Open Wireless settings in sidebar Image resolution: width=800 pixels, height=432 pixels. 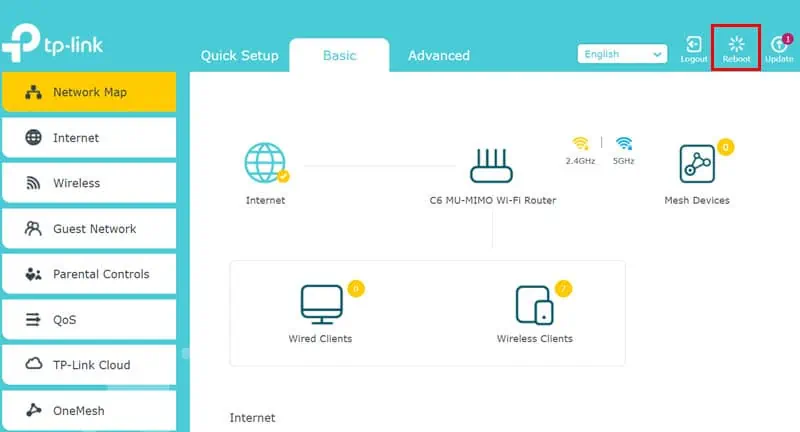[x=89, y=183]
